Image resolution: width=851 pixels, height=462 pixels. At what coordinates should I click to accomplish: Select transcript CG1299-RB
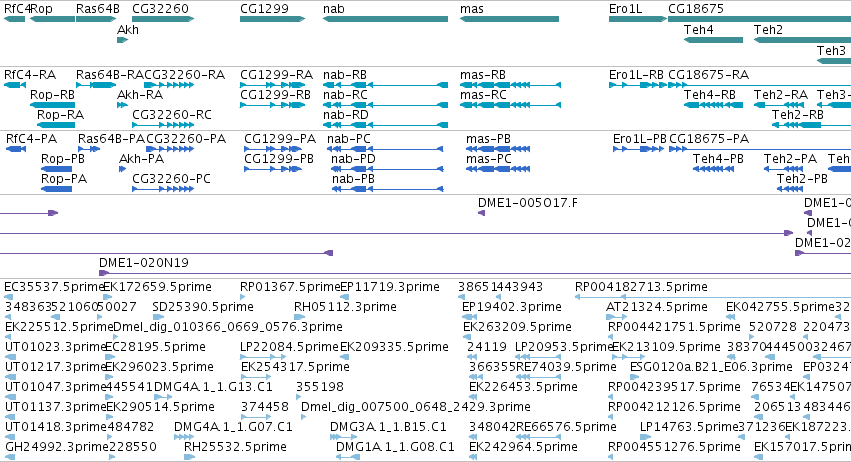coord(272,105)
